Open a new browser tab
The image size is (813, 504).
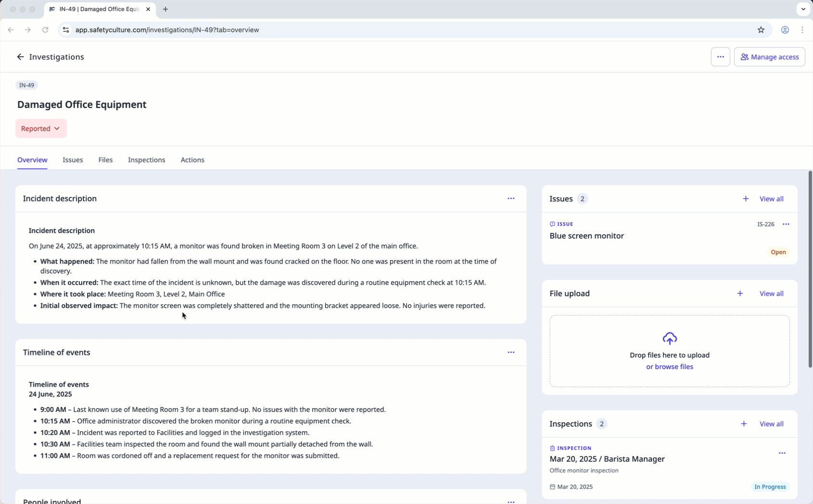pos(165,9)
